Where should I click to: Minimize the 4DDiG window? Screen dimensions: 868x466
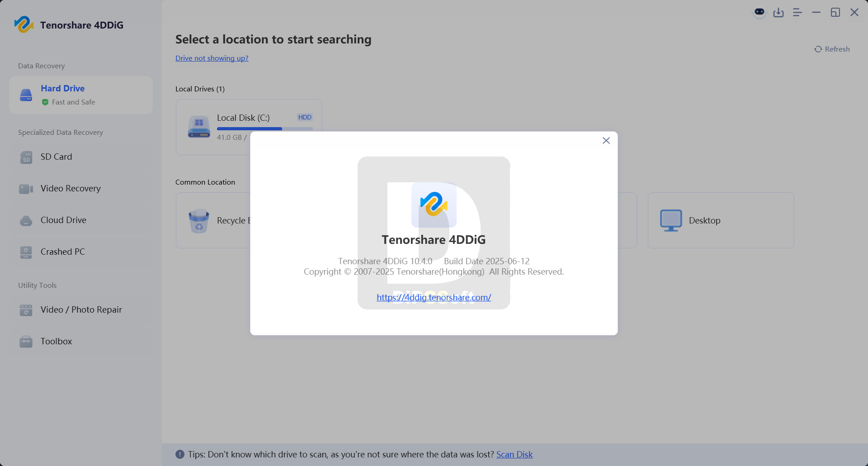(816, 13)
